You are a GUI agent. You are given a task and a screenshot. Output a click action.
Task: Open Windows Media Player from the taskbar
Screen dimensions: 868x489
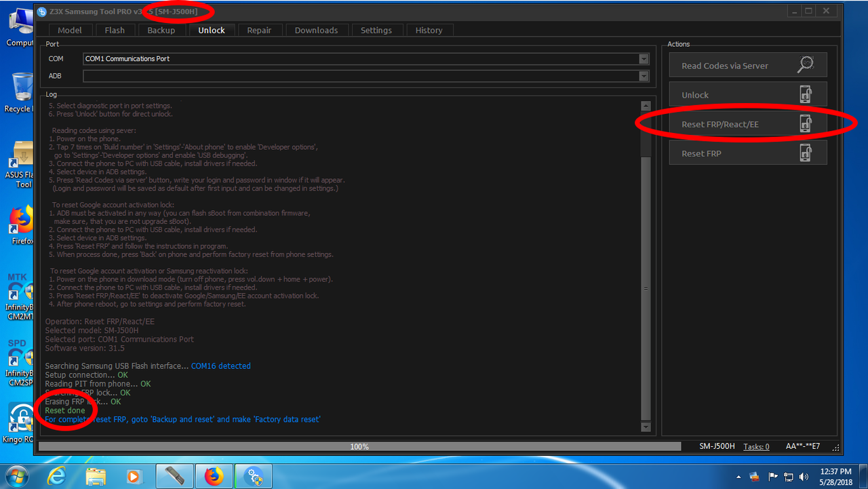pos(135,476)
